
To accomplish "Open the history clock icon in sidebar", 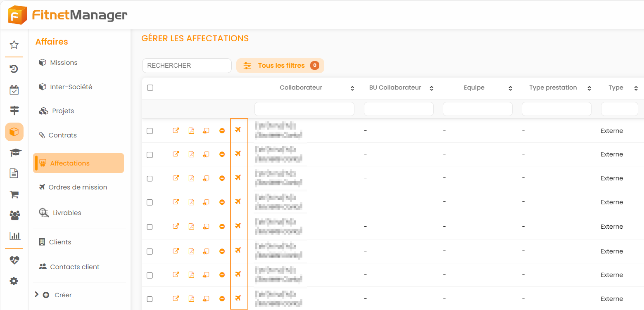I will tap(14, 69).
